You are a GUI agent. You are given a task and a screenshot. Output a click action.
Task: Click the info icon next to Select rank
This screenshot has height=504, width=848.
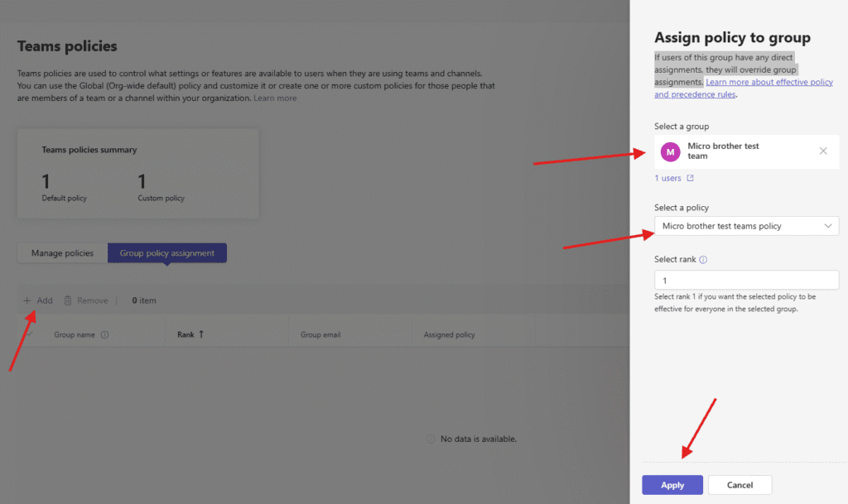[x=703, y=259]
